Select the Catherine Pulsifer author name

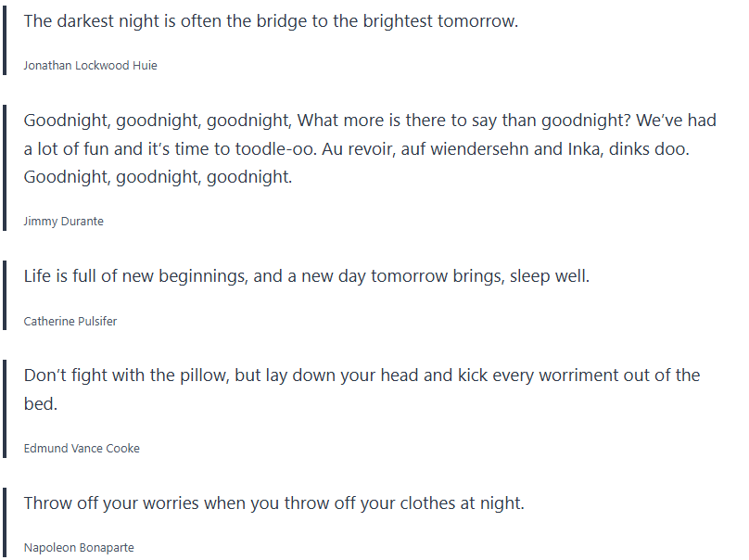[x=70, y=321]
